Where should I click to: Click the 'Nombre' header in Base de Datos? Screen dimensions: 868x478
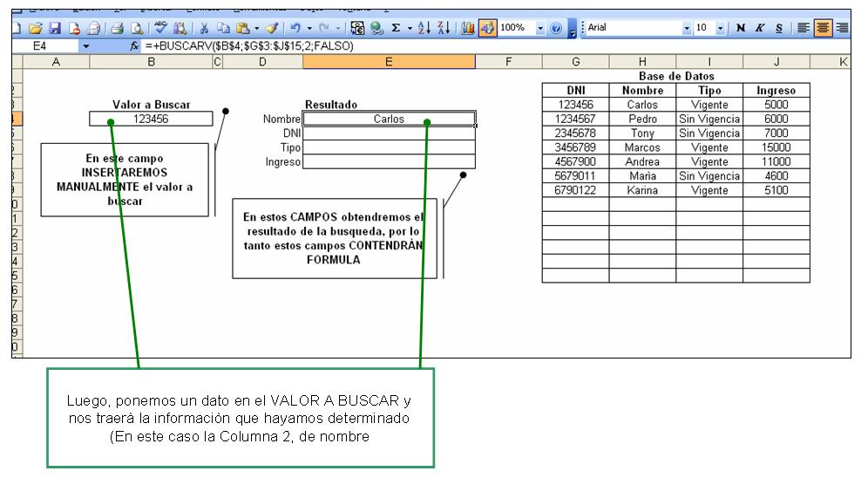(642, 91)
